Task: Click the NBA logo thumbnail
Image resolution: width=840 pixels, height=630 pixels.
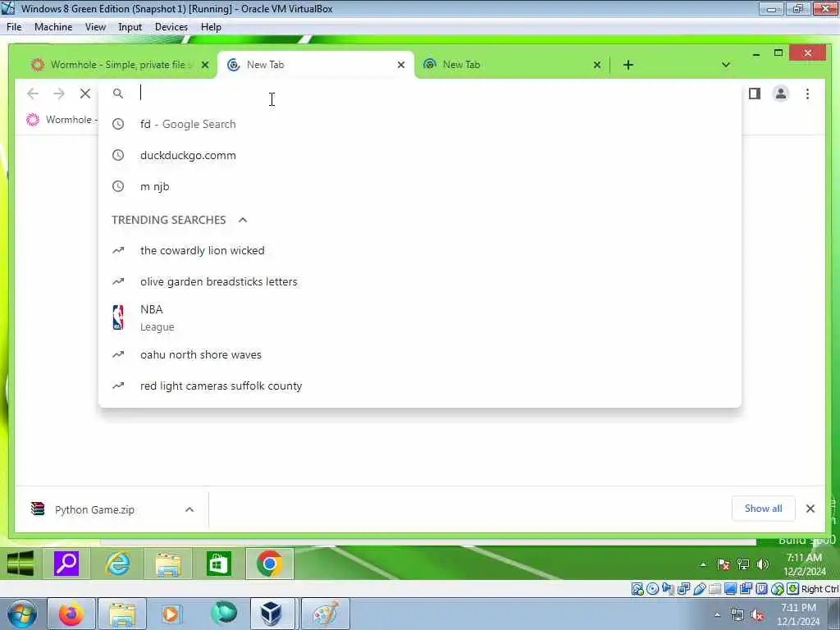Action: point(118,317)
